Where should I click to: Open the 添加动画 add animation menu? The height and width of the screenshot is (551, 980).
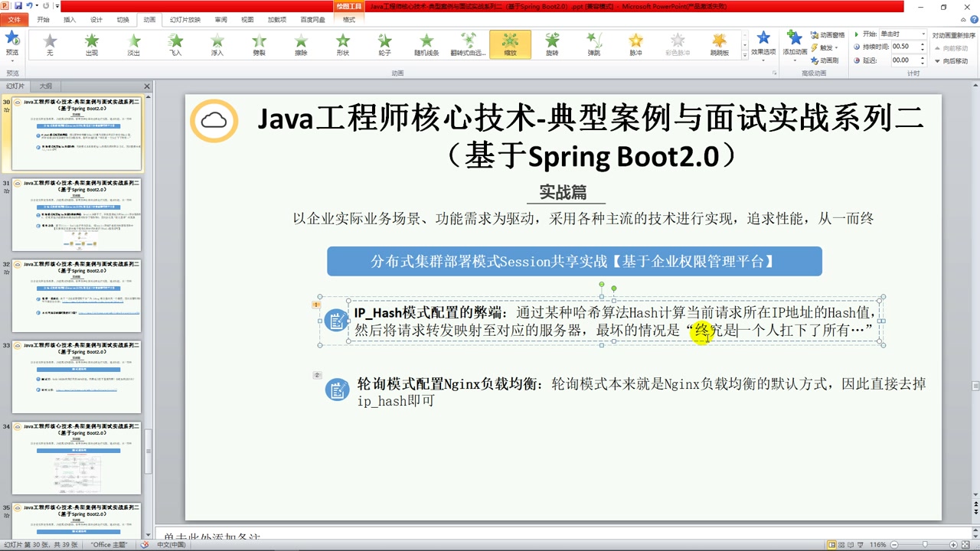coord(795,46)
